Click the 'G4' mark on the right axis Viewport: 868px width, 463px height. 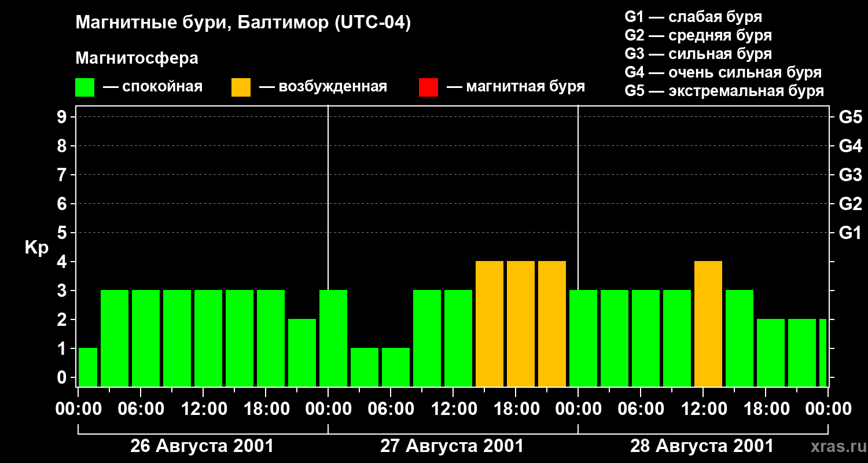coord(850,146)
